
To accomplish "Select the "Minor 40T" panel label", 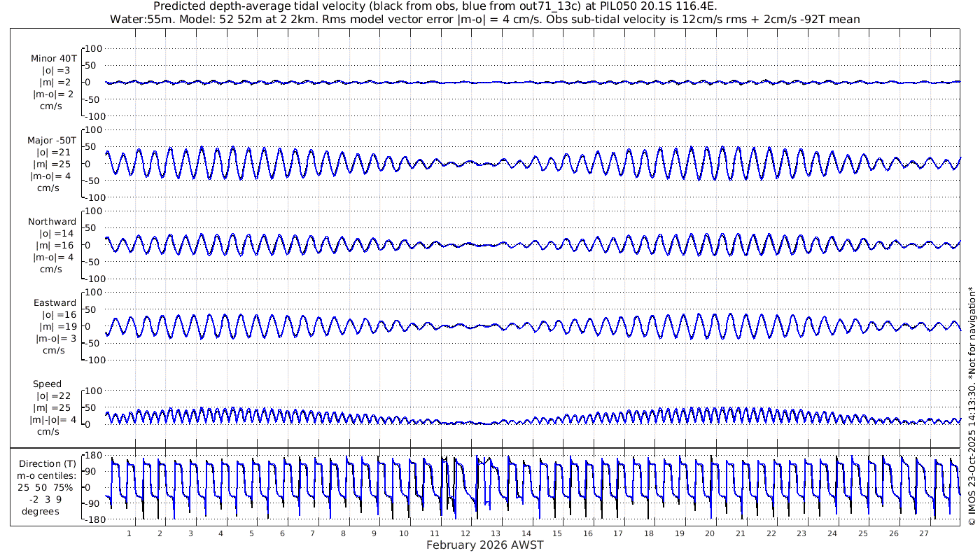I will [x=54, y=59].
